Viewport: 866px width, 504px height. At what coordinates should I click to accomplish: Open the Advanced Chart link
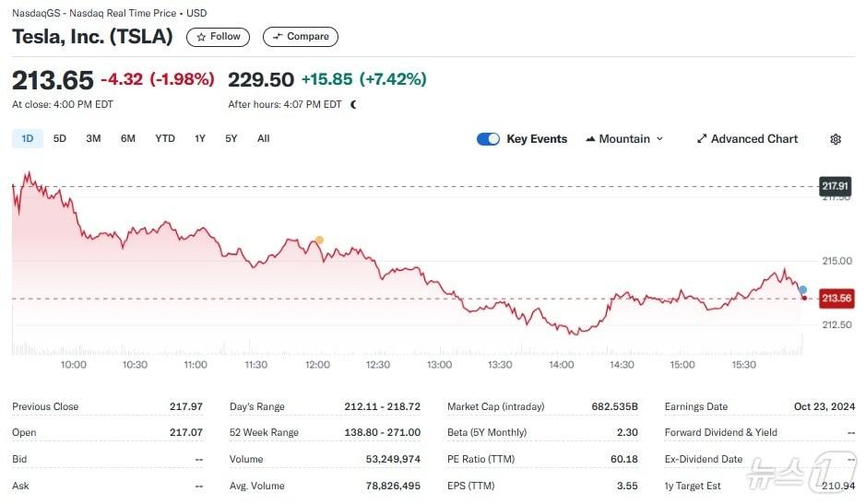pos(753,139)
